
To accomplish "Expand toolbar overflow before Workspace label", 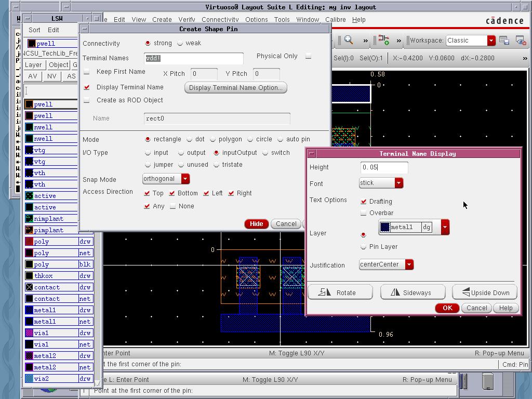I will click(x=398, y=41).
